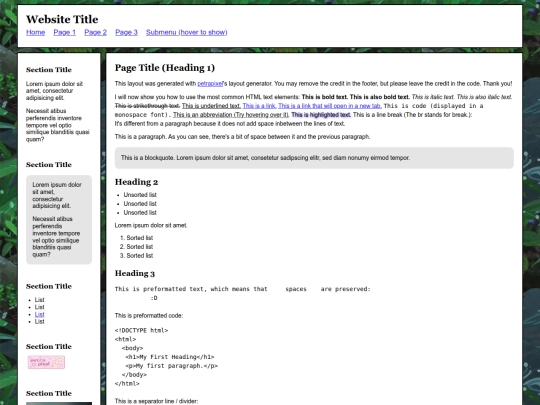Screen dimensions: 540x405
Task: Click the Heading 3 title
Action: click(x=135, y=273)
